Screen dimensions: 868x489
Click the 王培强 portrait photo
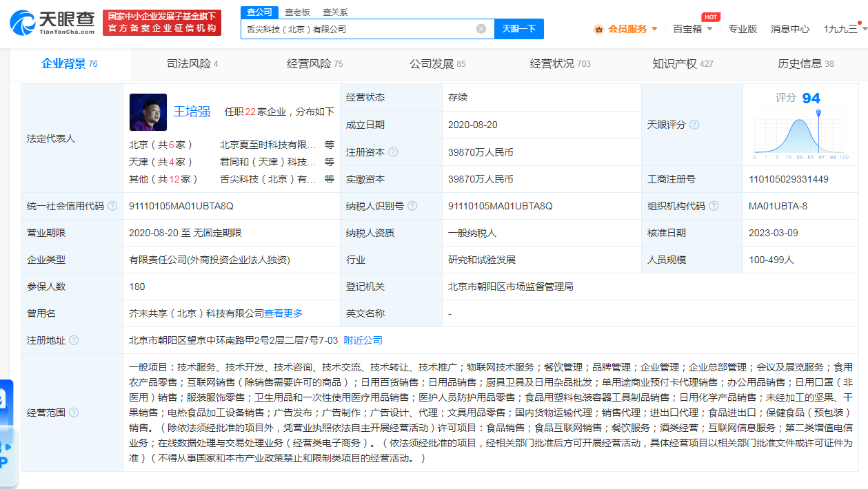(x=148, y=112)
